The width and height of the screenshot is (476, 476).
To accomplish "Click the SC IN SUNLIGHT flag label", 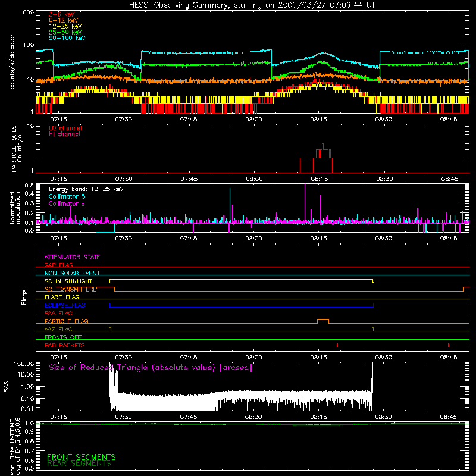I will click(68, 281).
